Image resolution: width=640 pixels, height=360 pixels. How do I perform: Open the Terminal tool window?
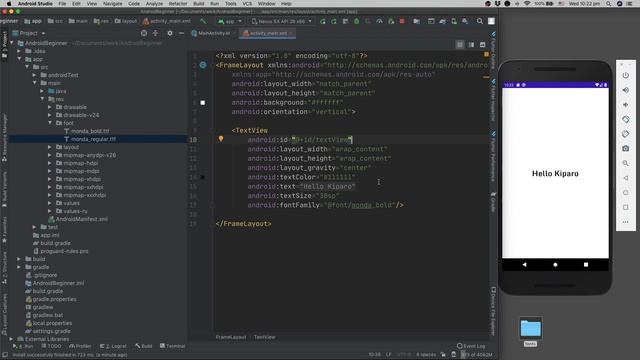click(x=173, y=346)
